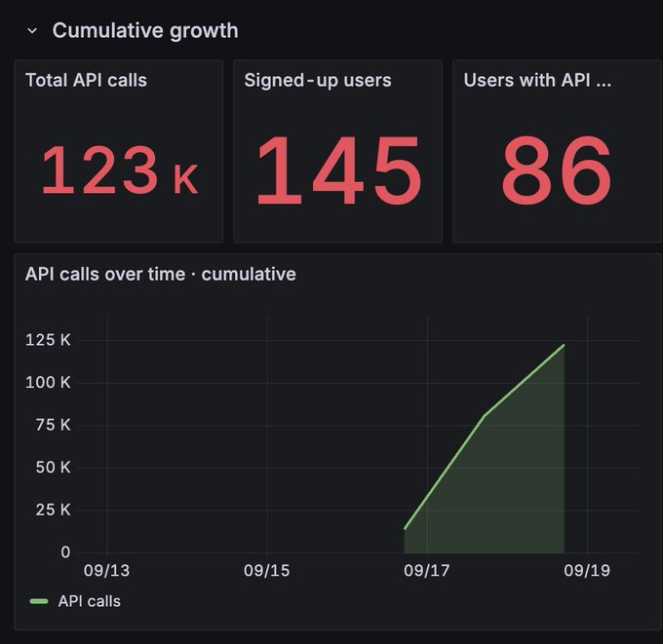Click the 86 users stat value
663x644 pixels.
click(x=557, y=170)
